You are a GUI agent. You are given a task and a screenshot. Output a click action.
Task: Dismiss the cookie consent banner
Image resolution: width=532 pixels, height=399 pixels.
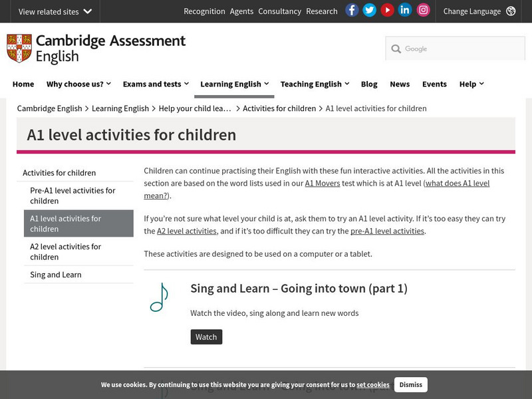(x=410, y=384)
